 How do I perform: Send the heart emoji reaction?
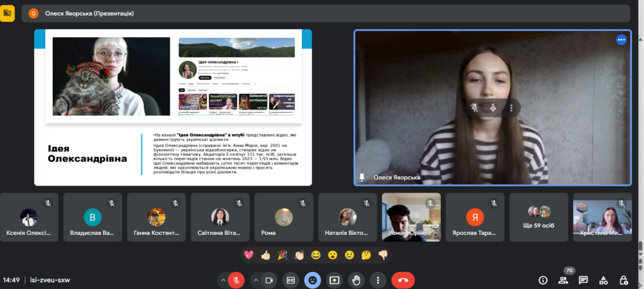[x=250, y=255]
